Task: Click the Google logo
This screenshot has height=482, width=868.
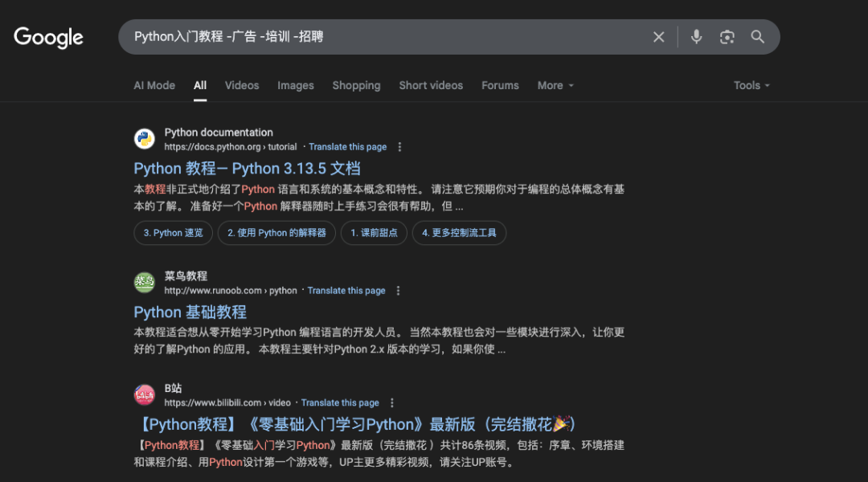Action: point(49,38)
